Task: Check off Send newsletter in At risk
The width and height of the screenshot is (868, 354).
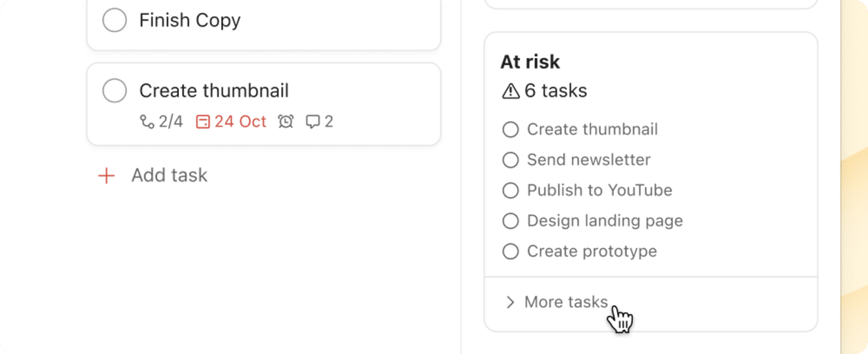Action: tap(510, 160)
